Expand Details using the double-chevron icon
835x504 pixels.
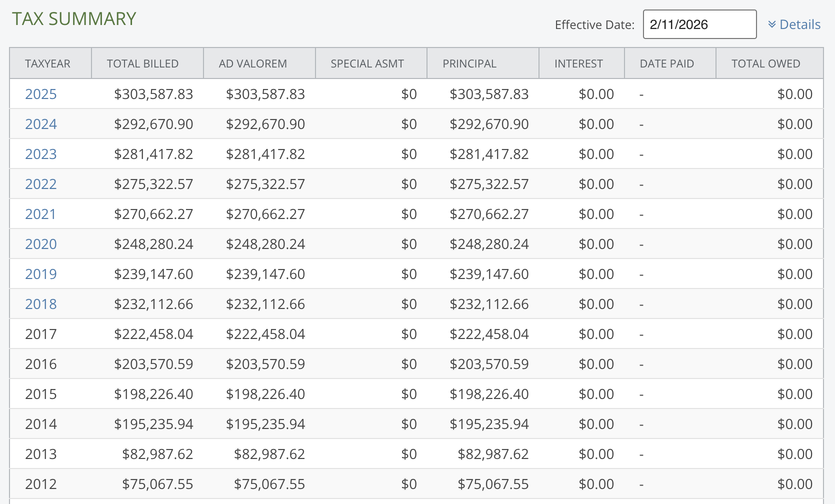point(773,24)
